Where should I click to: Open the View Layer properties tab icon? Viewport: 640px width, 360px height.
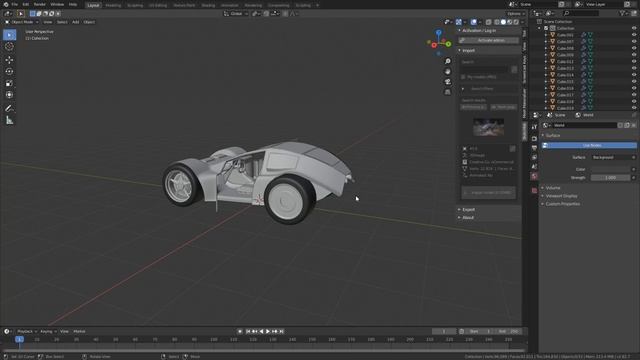(x=534, y=158)
